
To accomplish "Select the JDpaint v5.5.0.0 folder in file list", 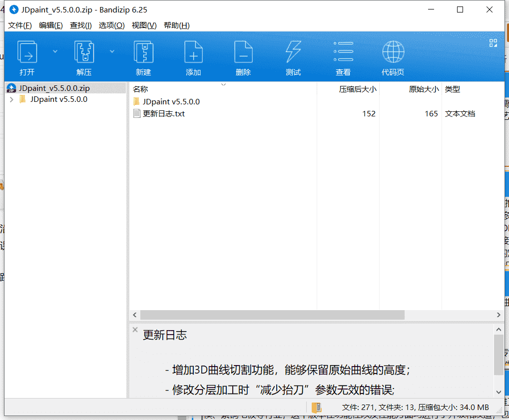I will click(x=171, y=101).
